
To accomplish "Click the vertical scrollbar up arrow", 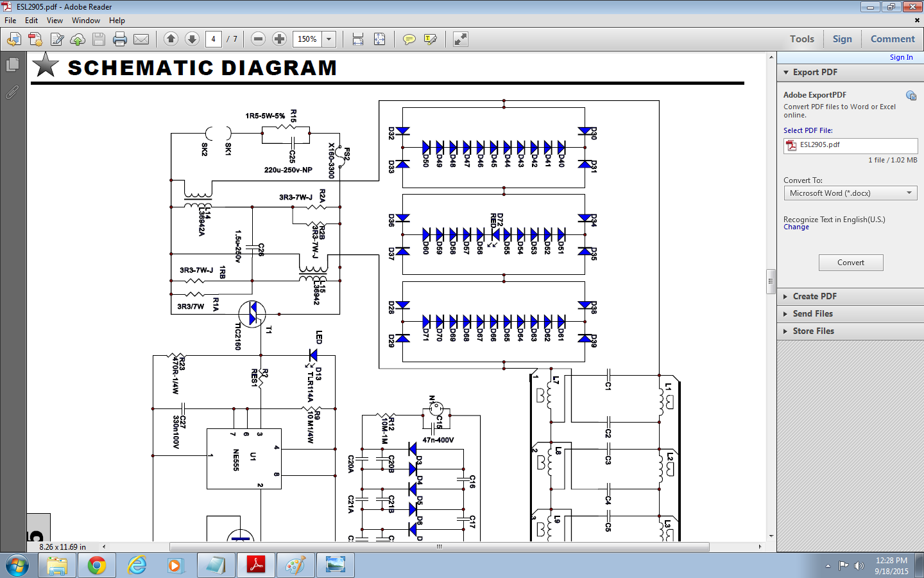I will coord(771,58).
